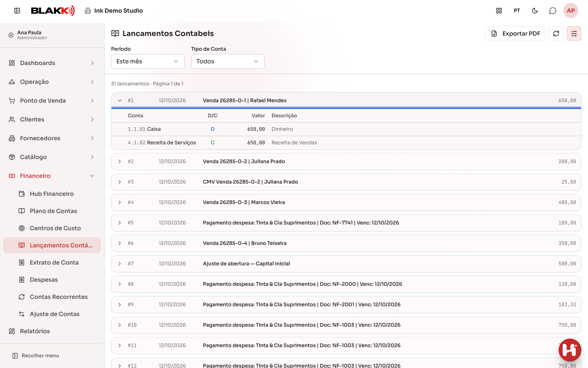Open the Tipo de Conta dropdown
The width and height of the screenshot is (588, 368).
[x=228, y=61]
